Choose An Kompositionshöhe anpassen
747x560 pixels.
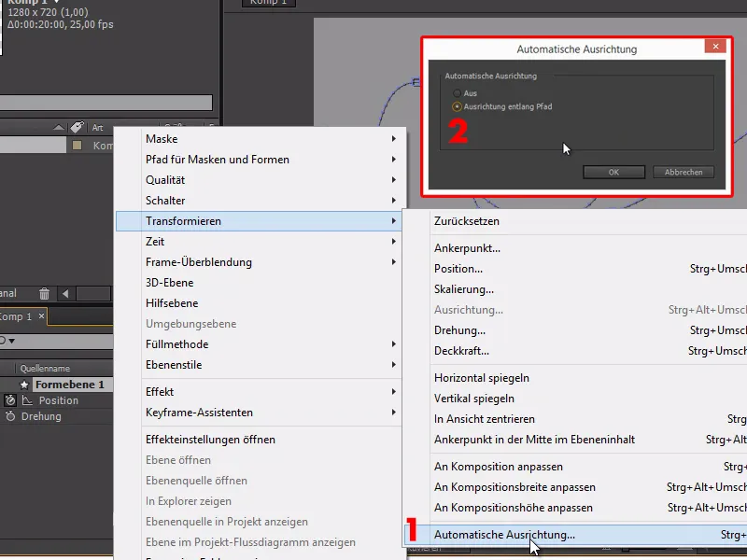click(x=575, y=507)
